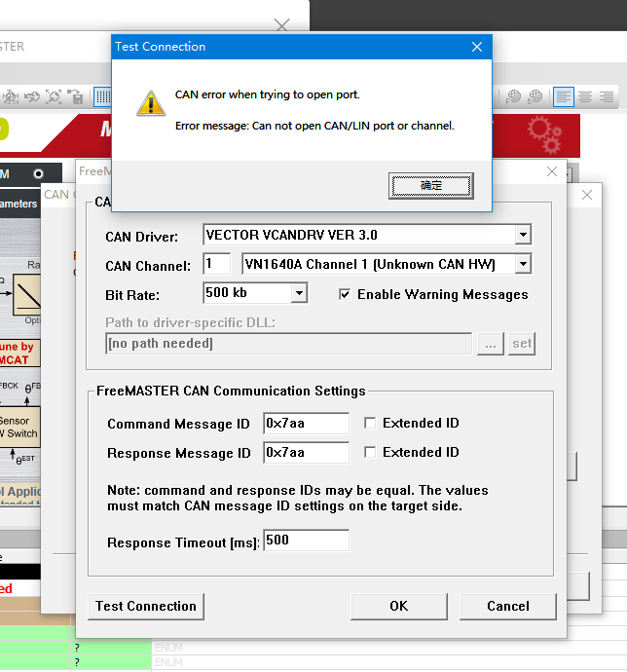Click 'CAN error when trying to open port.' text
Screen dimensions: 627x672
[268, 94]
